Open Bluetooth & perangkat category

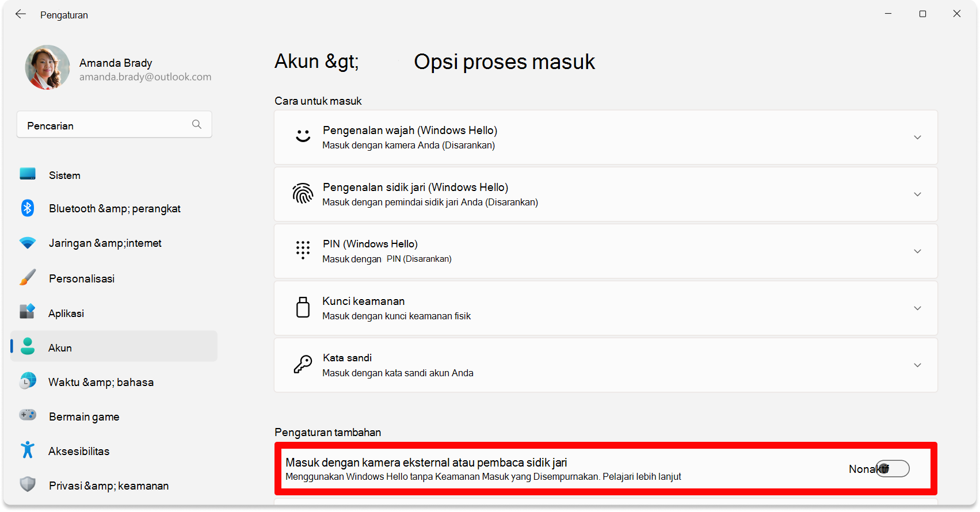click(x=114, y=208)
